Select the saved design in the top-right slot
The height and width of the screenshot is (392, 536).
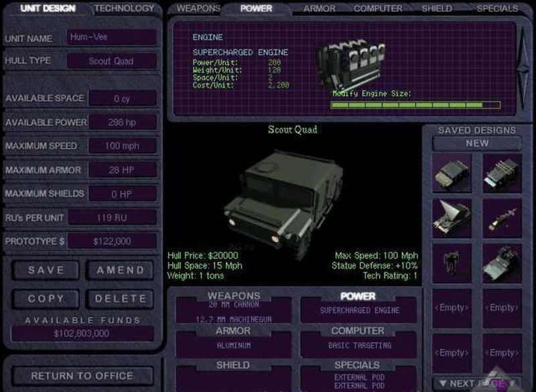pos(502,173)
